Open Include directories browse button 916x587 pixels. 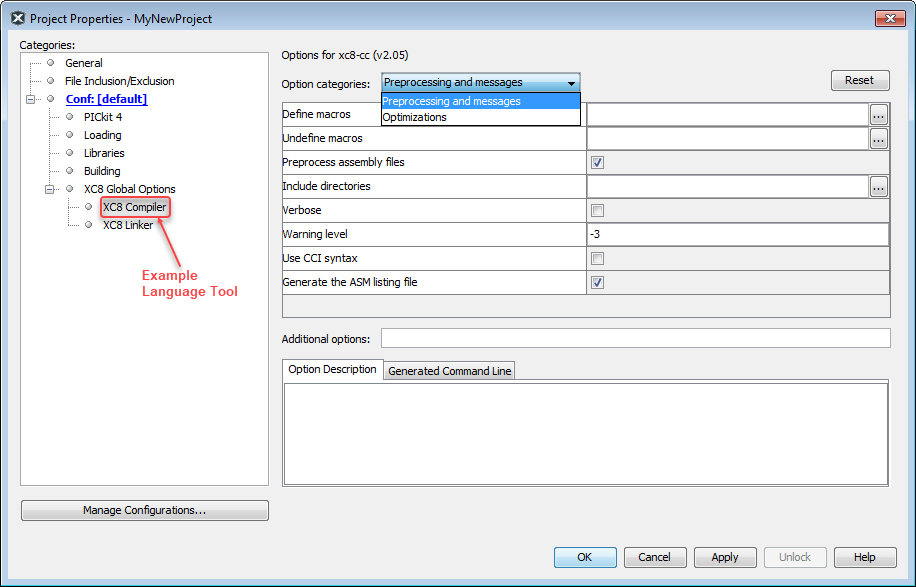(878, 186)
